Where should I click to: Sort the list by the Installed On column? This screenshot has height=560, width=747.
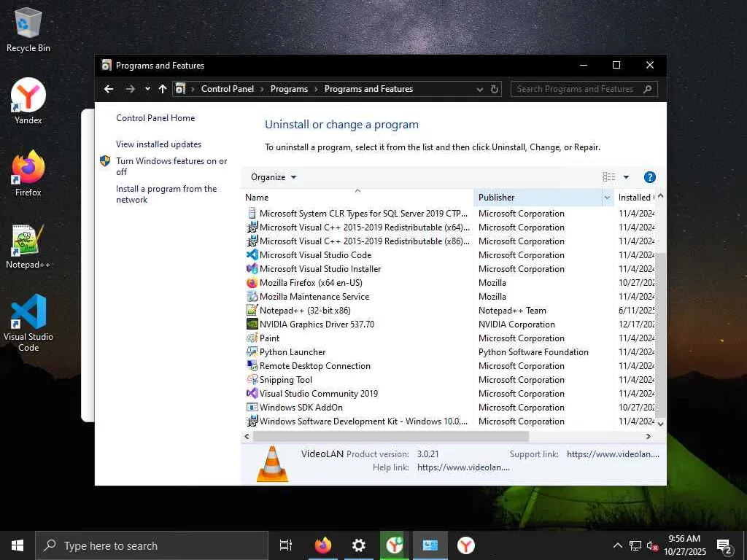coord(635,198)
